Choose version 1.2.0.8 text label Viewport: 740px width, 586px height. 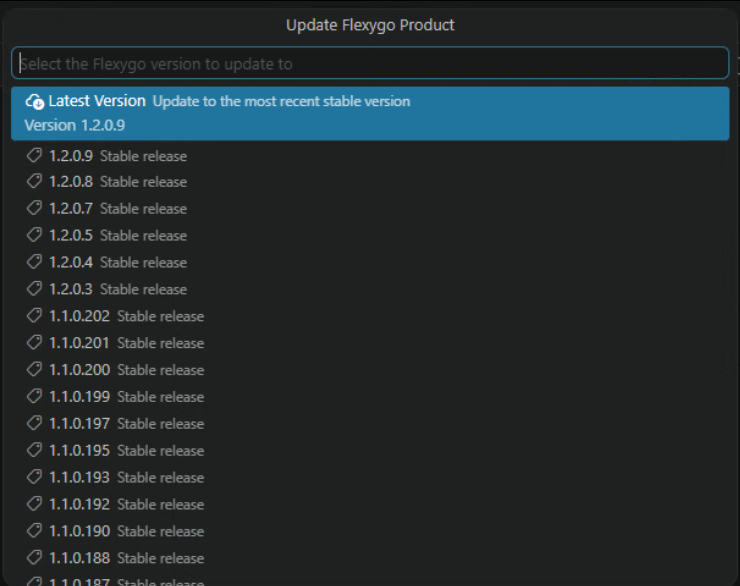pyautogui.click(x=71, y=182)
